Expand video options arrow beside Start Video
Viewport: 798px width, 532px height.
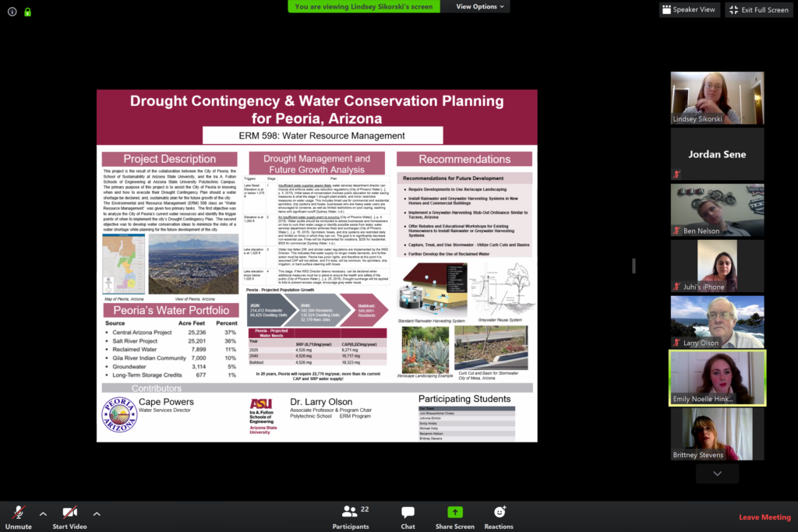pos(97,514)
